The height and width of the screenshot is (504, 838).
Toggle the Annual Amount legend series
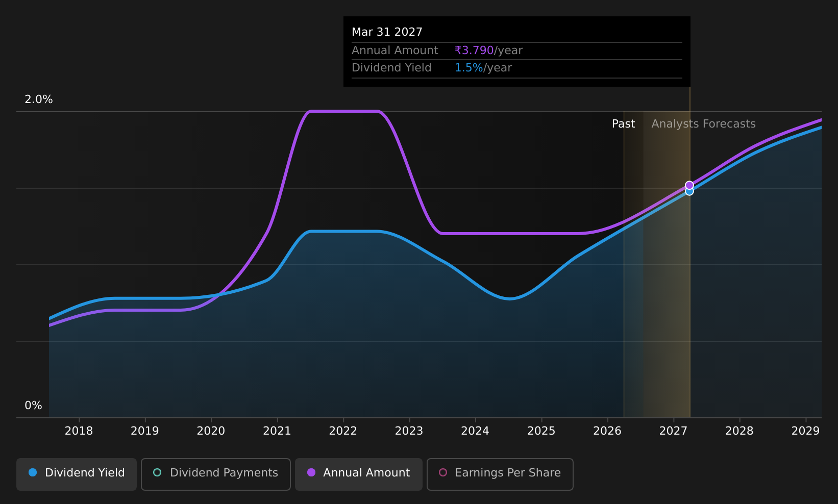pos(358,474)
